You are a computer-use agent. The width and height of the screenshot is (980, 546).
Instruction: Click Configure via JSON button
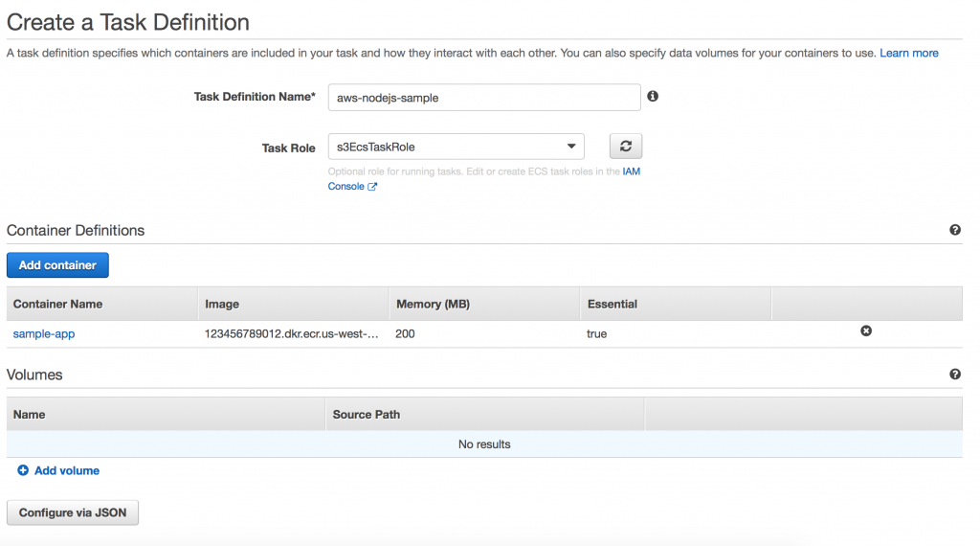(73, 512)
